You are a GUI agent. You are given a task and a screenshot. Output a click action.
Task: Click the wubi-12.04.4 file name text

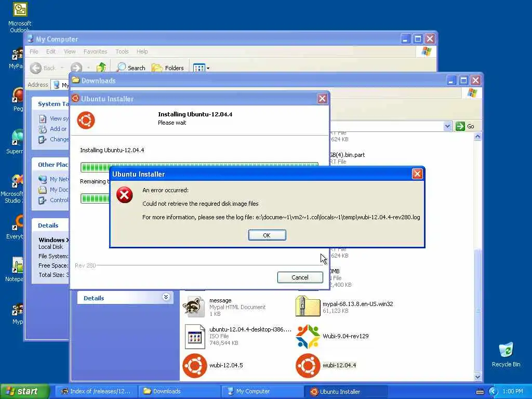339,365
